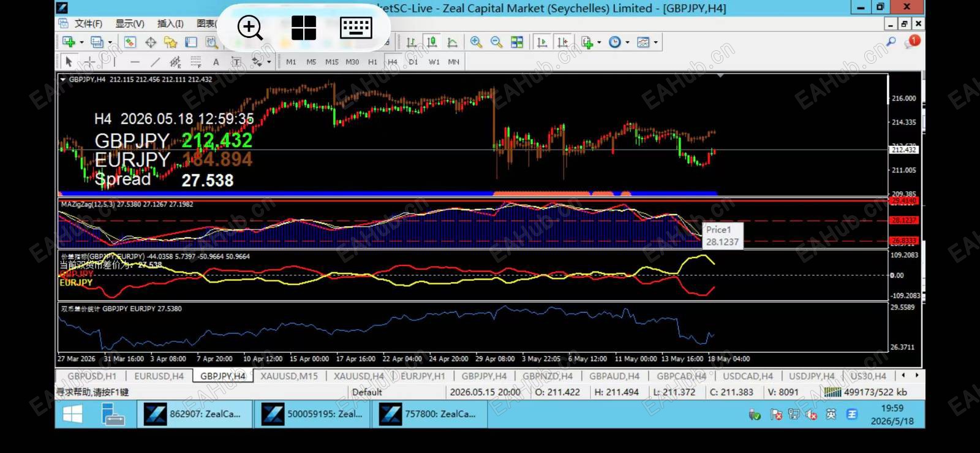The height and width of the screenshot is (453, 980).
Task: Switch timeframe to M15
Action: click(331, 62)
